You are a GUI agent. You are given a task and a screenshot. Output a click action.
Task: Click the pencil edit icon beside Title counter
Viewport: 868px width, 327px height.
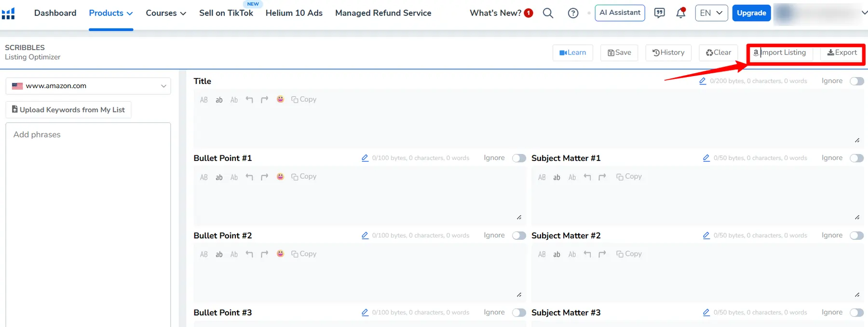click(703, 81)
